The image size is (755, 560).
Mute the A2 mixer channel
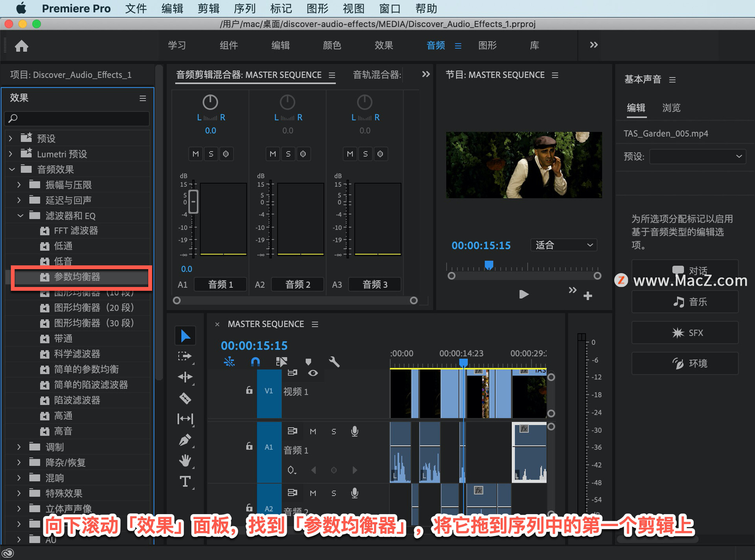pos(273,154)
